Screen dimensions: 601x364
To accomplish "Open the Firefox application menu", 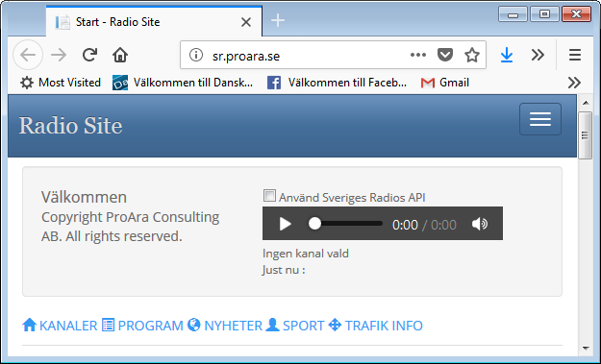I will [574, 55].
